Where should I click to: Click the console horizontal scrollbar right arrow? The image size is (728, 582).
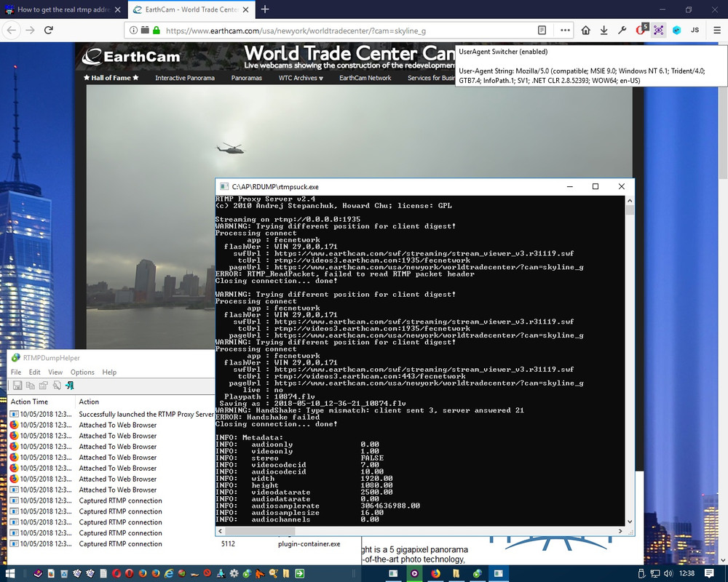pos(620,531)
